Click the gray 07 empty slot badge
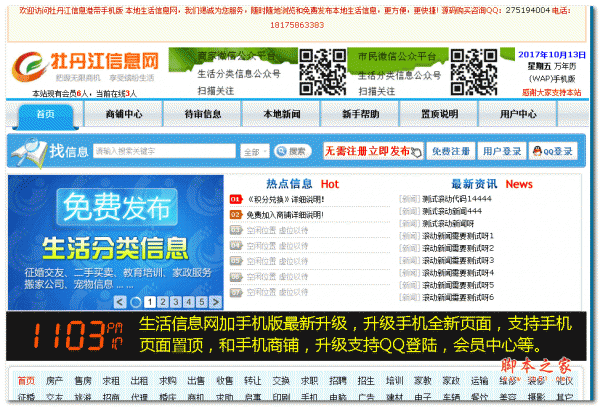 pyautogui.click(x=236, y=292)
